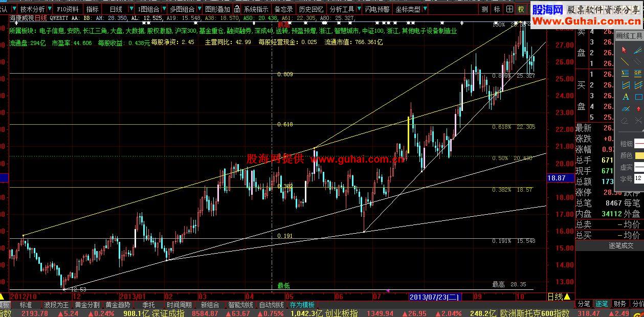Switch to the 季托 tab

click(x=148, y=305)
